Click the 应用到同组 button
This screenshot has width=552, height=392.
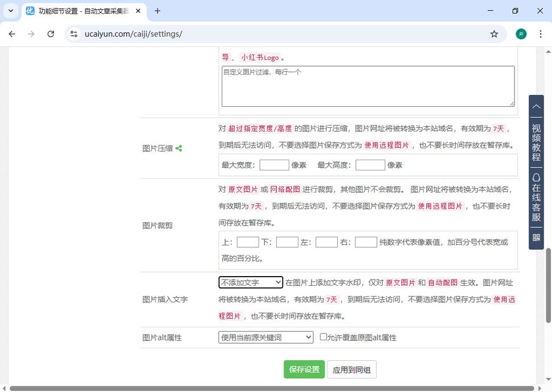[x=351, y=369]
